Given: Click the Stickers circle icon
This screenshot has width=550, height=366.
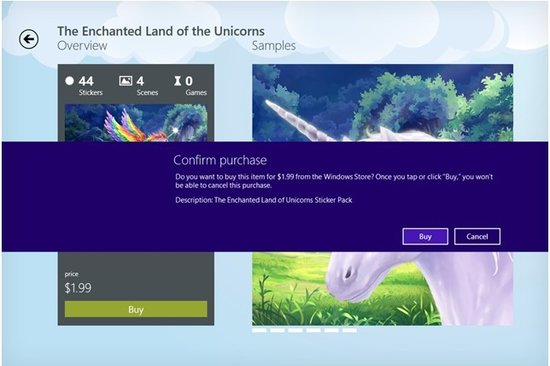Looking at the screenshot, I should [x=69, y=81].
